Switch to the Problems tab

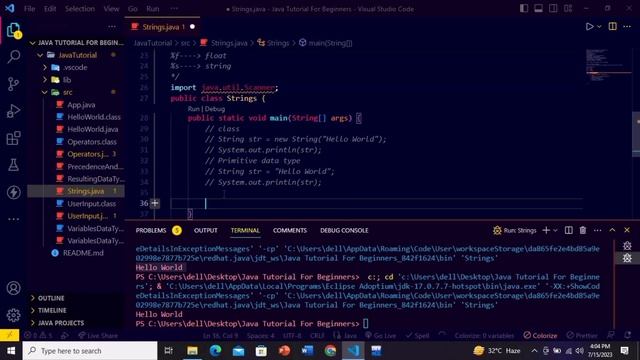[x=151, y=231]
